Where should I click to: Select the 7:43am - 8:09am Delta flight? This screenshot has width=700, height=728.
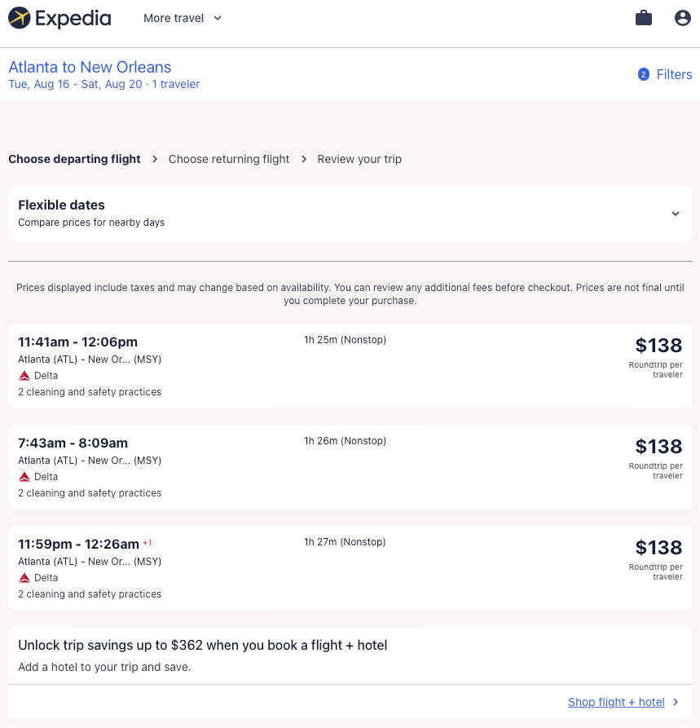pos(73,443)
